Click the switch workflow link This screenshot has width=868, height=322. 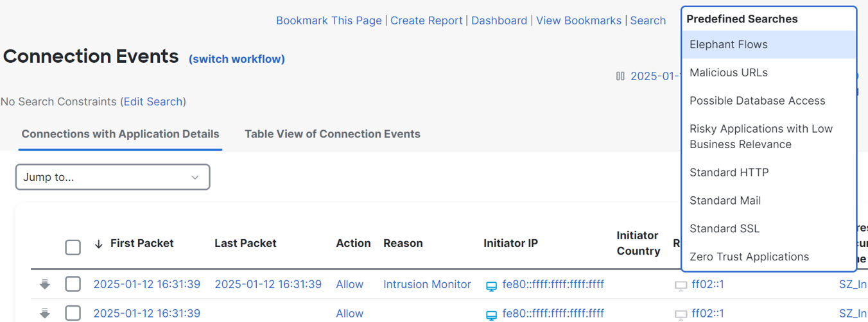[x=236, y=59]
